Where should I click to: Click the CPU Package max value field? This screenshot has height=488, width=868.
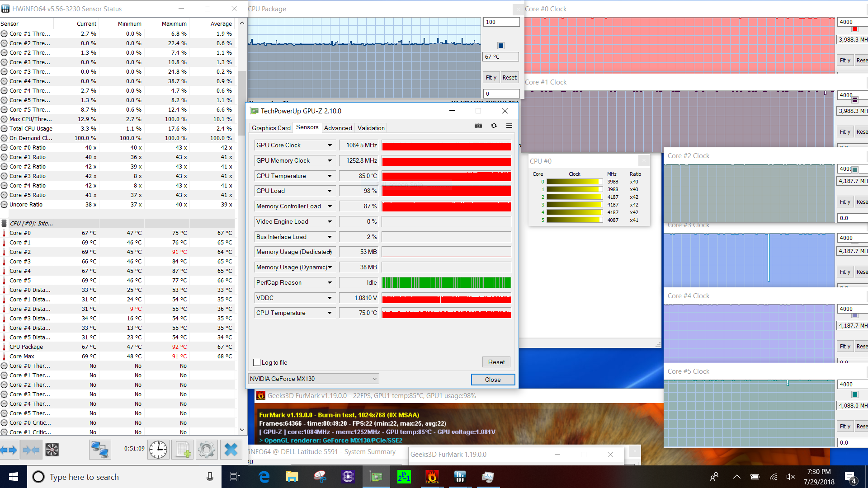tap(501, 22)
